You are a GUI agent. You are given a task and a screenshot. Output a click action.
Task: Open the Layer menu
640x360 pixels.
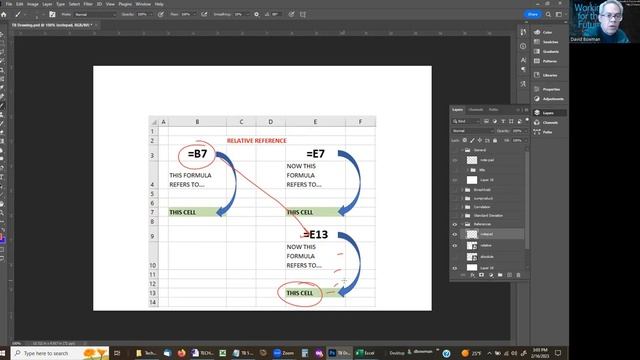coord(47,4)
